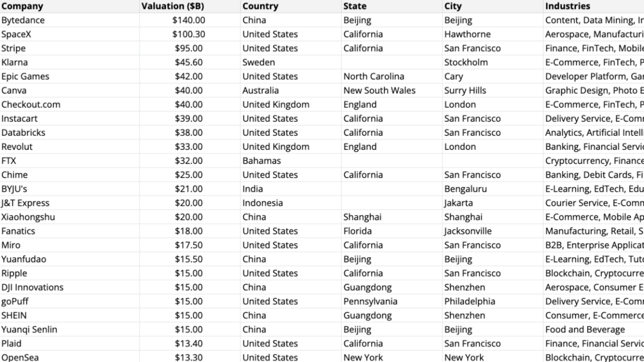Click the empty State cell for FTX
The height and width of the screenshot is (362, 644).
(392, 160)
